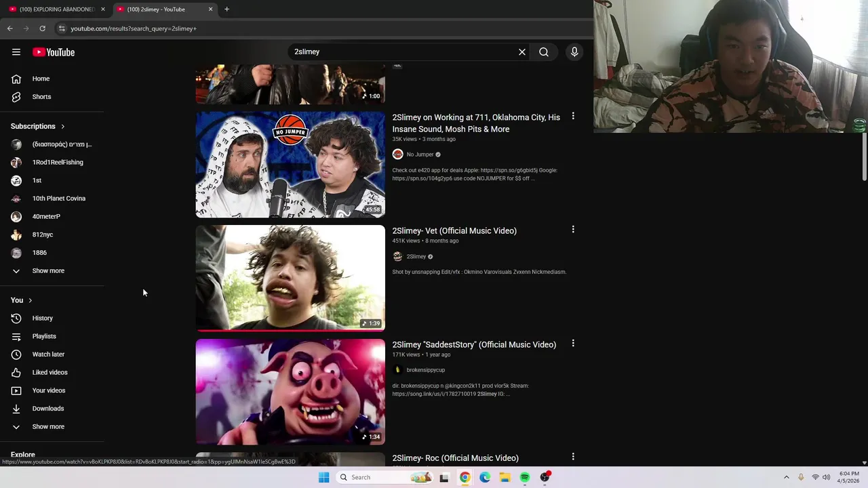The height and width of the screenshot is (488, 868).
Task: Open the YouTube hamburger guide menu
Action: (x=16, y=52)
